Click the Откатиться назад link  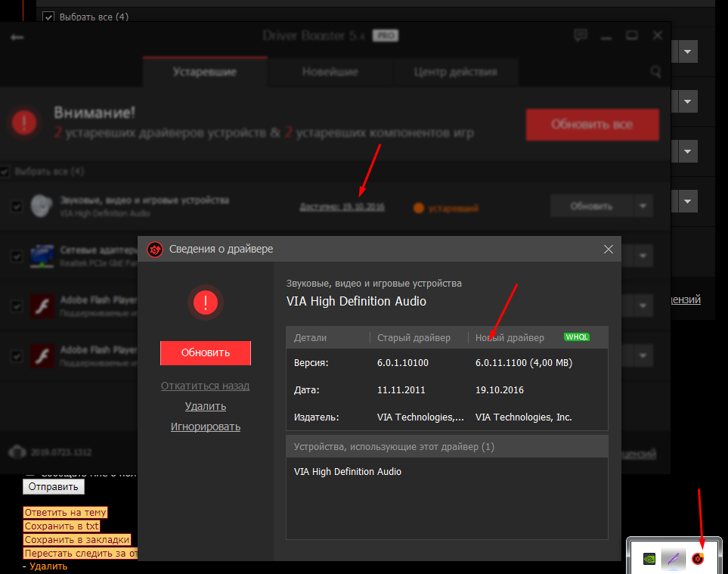pos(205,386)
